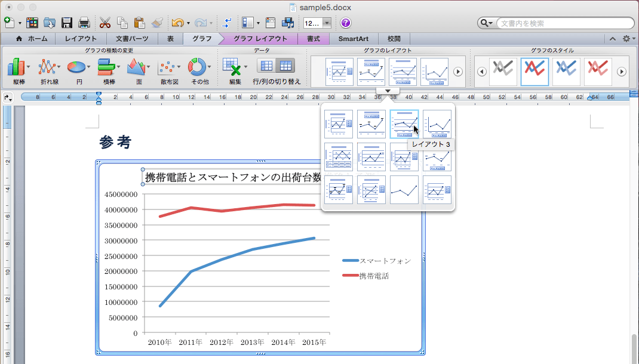This screenshot has height=364, width=639.
Task: Click the Copy icon
Action: [122, 23]
